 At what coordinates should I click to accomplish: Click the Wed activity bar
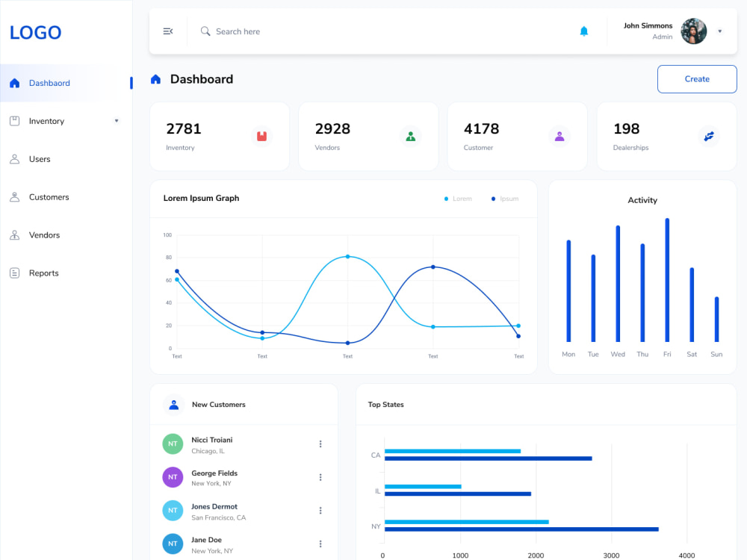(618, 284)
